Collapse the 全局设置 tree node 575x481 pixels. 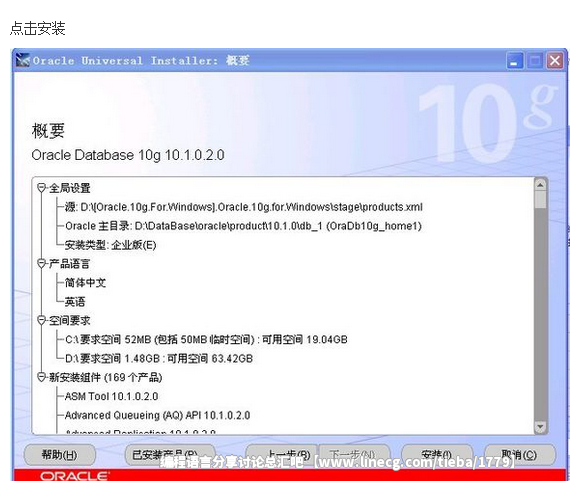pos(41,188)
